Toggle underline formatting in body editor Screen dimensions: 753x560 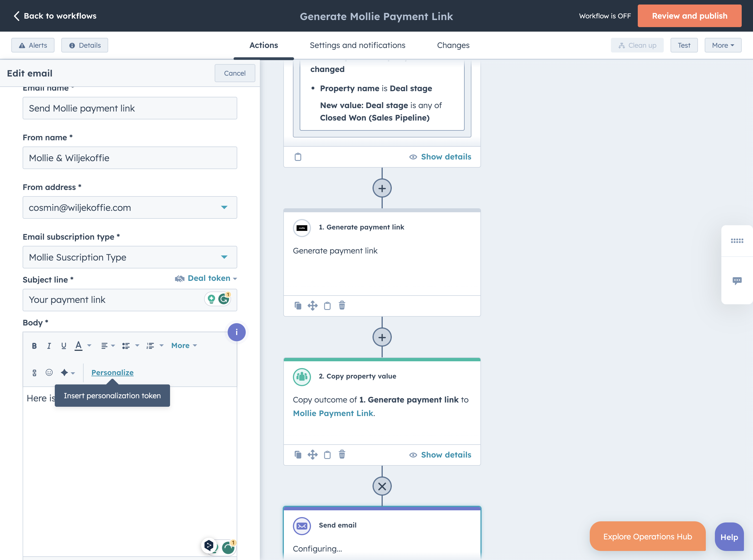(64, 346)
